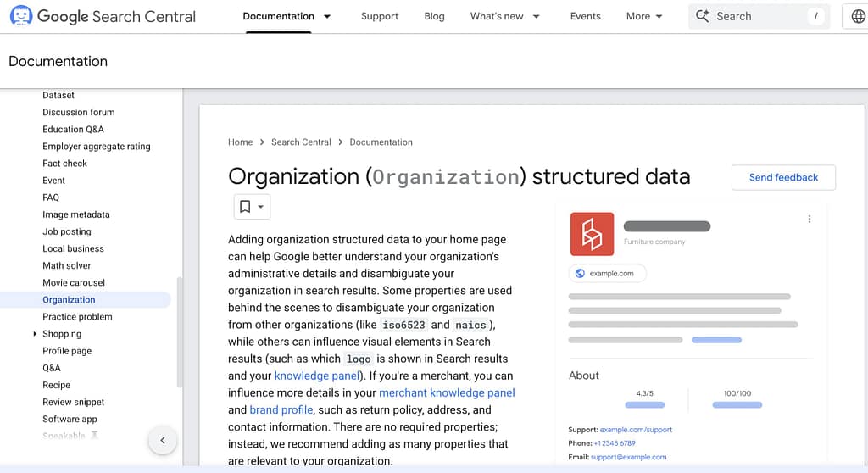Select Profile page in the sidebar
868x473 pixels.
67,351
